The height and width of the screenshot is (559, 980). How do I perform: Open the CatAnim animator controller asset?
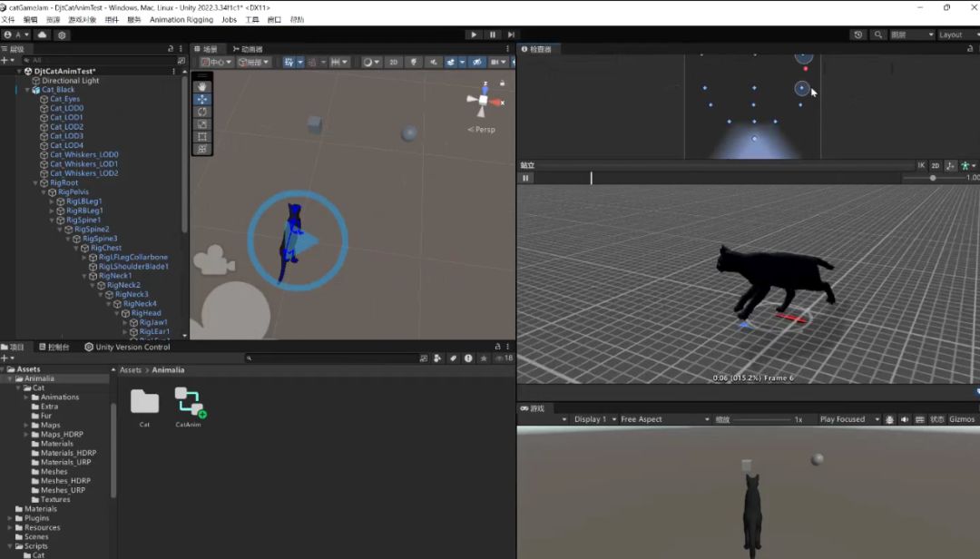189,404
